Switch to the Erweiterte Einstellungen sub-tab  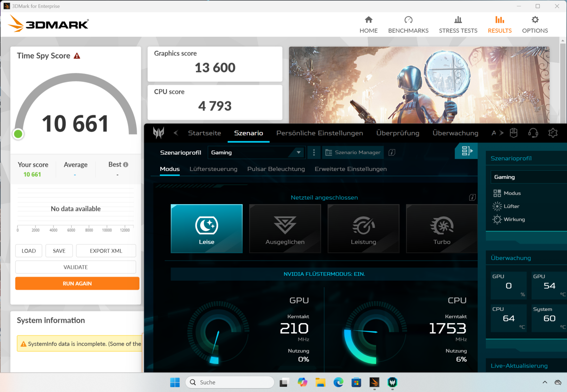pyautogui.click(x=351, y=169)
